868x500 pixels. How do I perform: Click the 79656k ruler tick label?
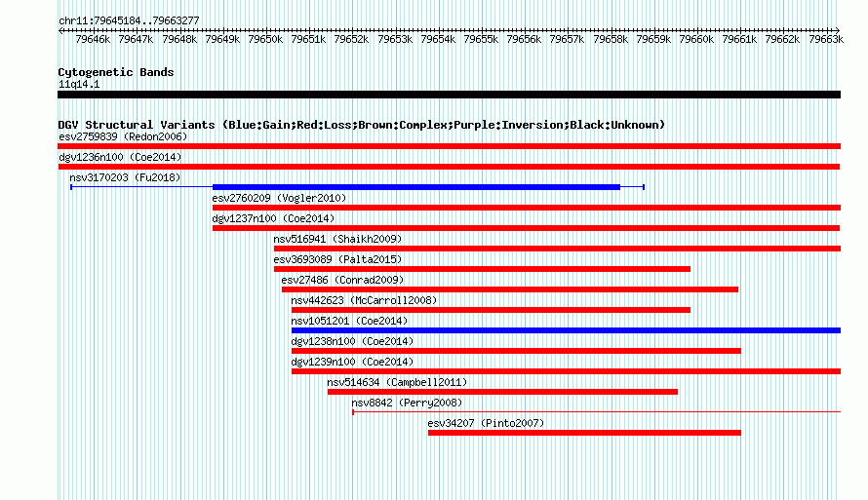point(524,39)
